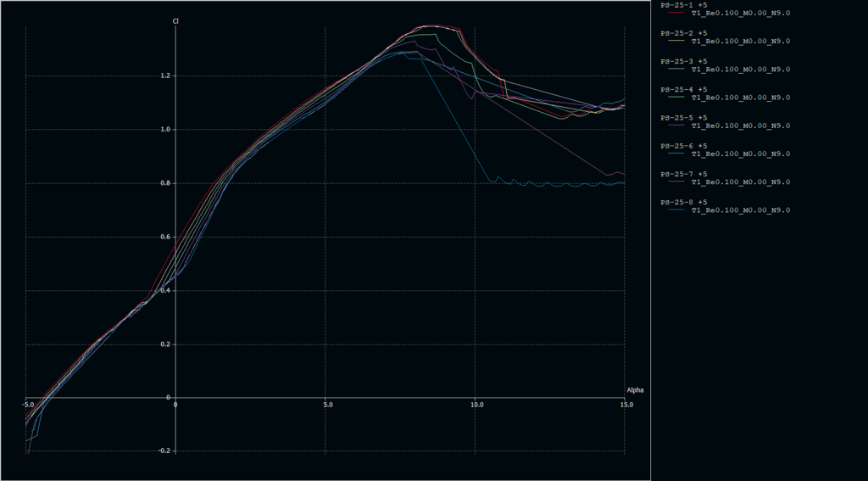This screenshot has height=481, width=868.
Task: Click the 15.0 tick on the Alpha axis
Action: 626,405
